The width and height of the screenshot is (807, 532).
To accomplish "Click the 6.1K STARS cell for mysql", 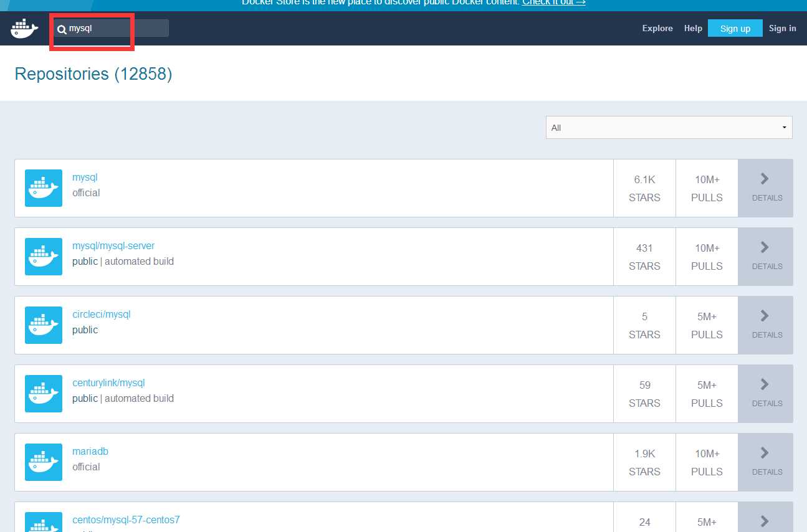I will pos(644,188).
